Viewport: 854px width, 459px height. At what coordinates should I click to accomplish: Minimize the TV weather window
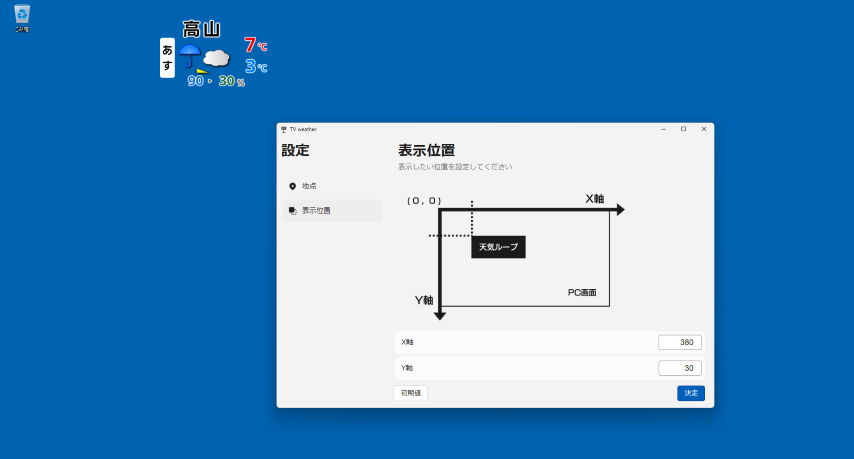pos(663,130)
